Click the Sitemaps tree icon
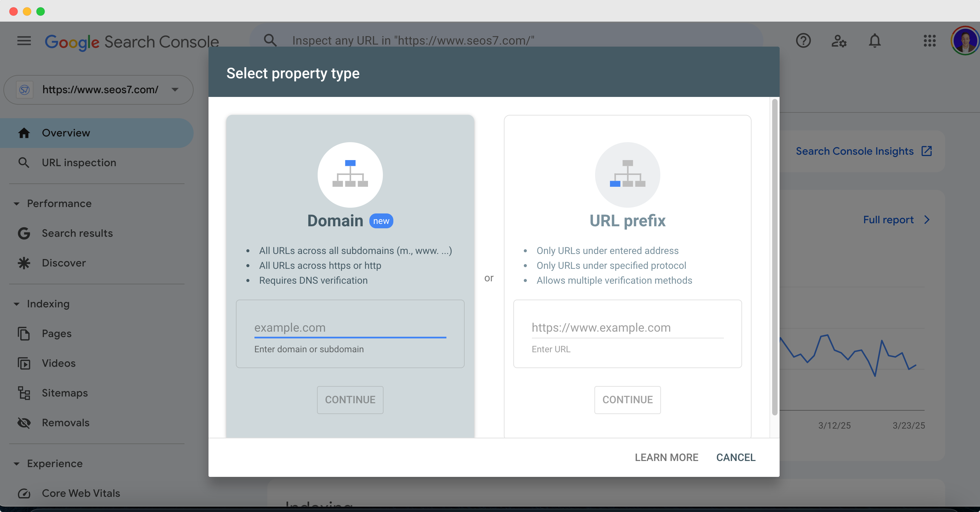This screenshot has height=512, width=980. pos(24,393)
